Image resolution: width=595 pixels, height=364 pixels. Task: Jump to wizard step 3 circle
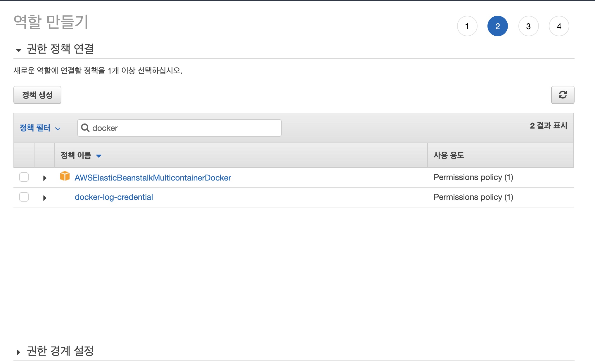pyautogui.click(x=528, y=26)
